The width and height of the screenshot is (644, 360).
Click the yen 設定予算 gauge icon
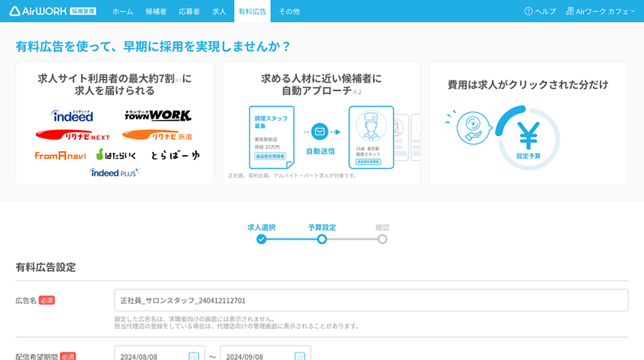528,138
